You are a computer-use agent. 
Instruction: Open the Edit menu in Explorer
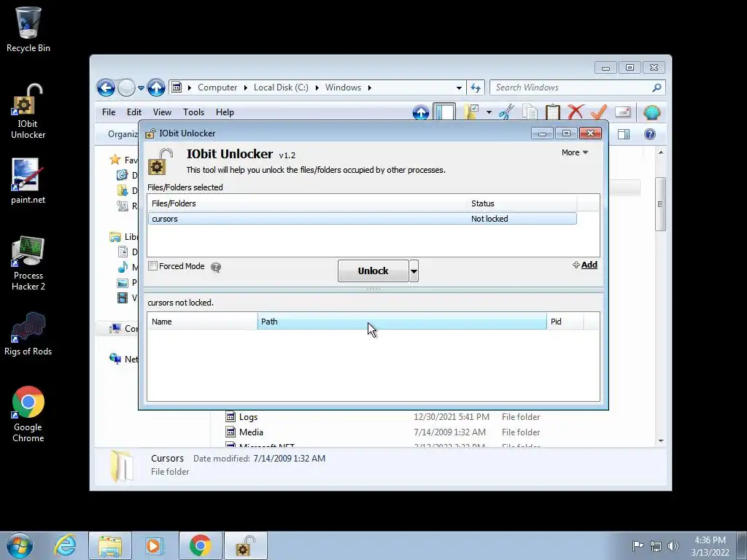134,112
